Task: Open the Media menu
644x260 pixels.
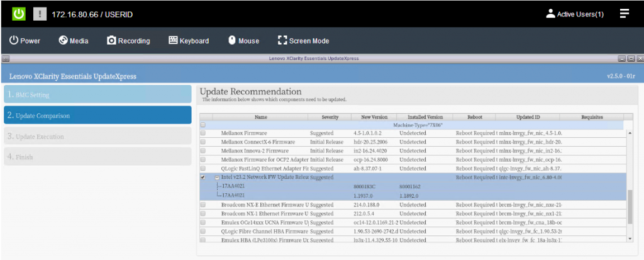Action: coord(74,41)
